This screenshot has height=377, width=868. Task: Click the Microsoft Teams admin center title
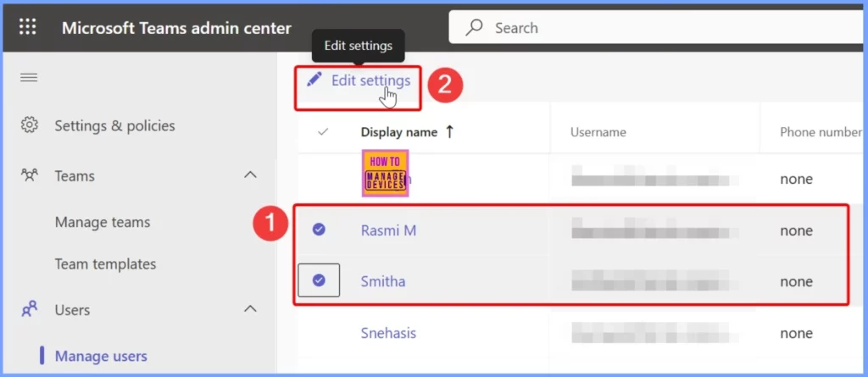pos(176,28)
